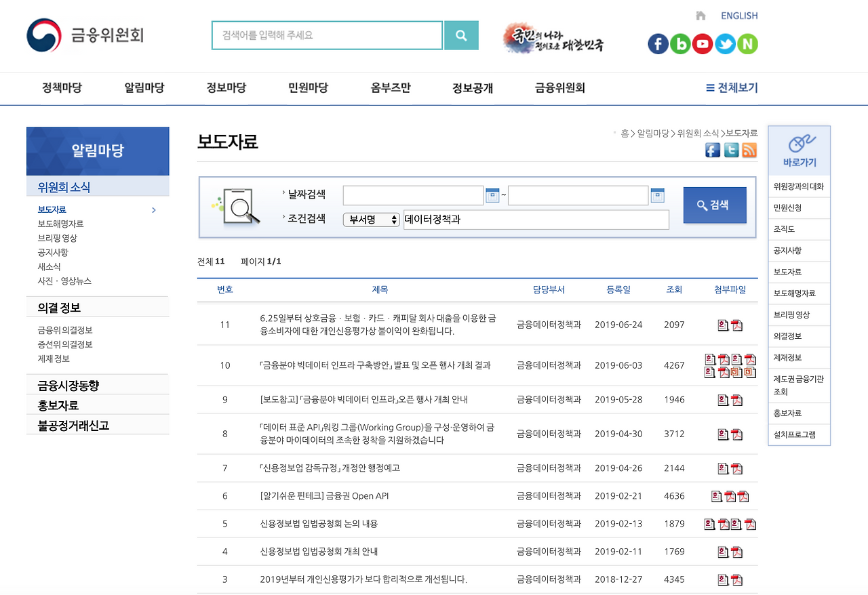Click the RSS feed icon below breadcrumb
This screenshot has height=595, width=868.
coord(749,150)
